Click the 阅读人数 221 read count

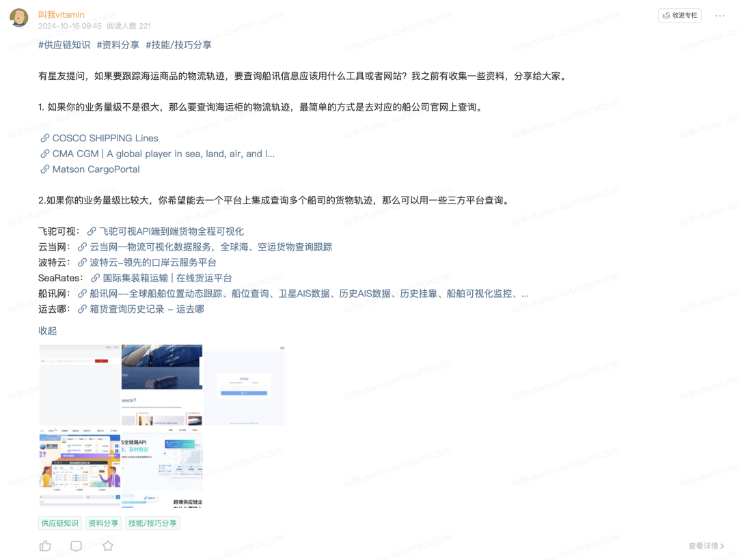128,26
